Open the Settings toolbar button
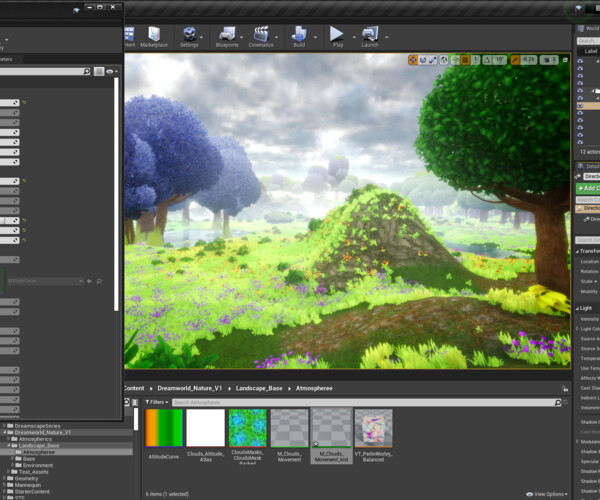 coord(189,37)
